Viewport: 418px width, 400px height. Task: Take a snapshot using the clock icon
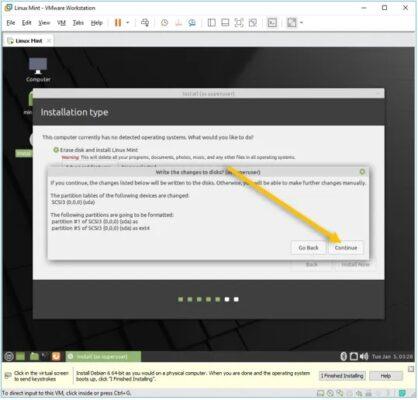click(164, 23)
